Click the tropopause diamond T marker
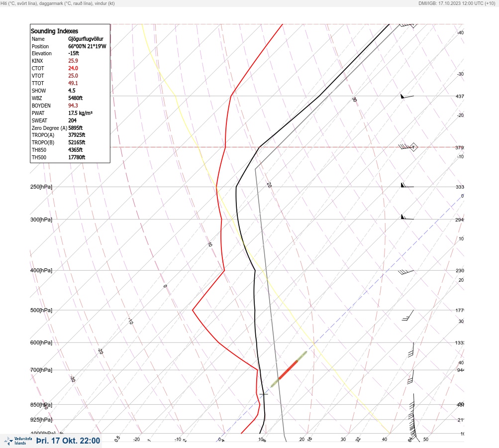This screenshot has height=448, width=499. [413, 147]
